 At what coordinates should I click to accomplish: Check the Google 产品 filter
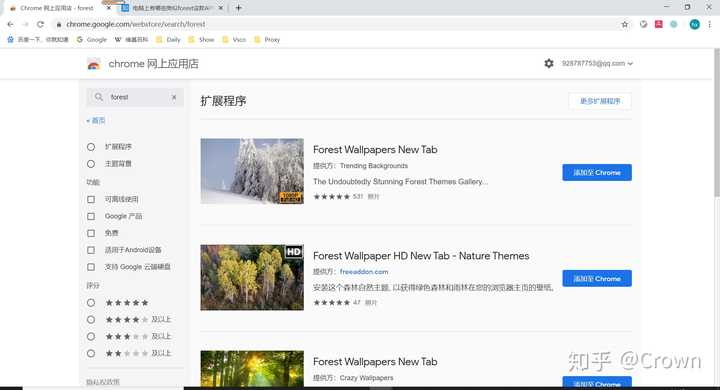click(x=91, y=216)
